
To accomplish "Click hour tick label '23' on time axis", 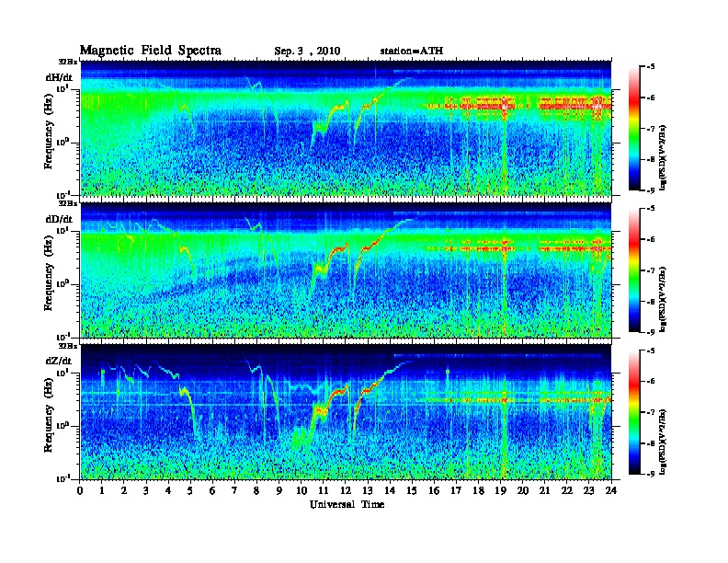I will 589,490.
